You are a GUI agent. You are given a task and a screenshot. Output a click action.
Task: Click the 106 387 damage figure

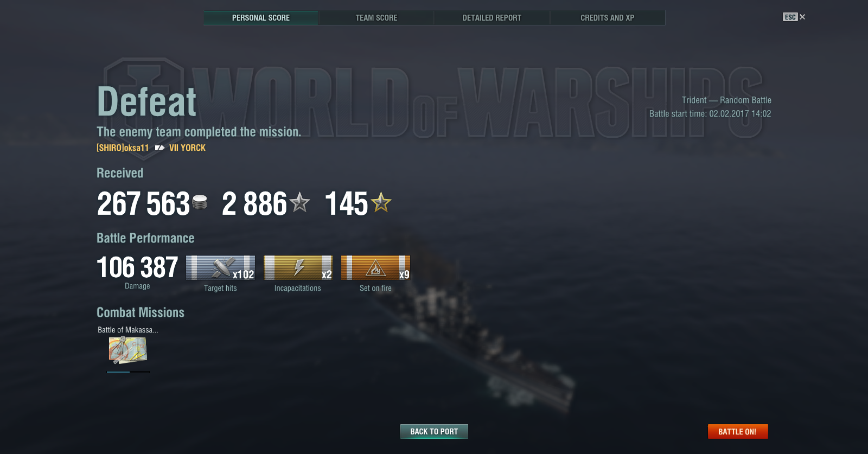pos(137,267)
